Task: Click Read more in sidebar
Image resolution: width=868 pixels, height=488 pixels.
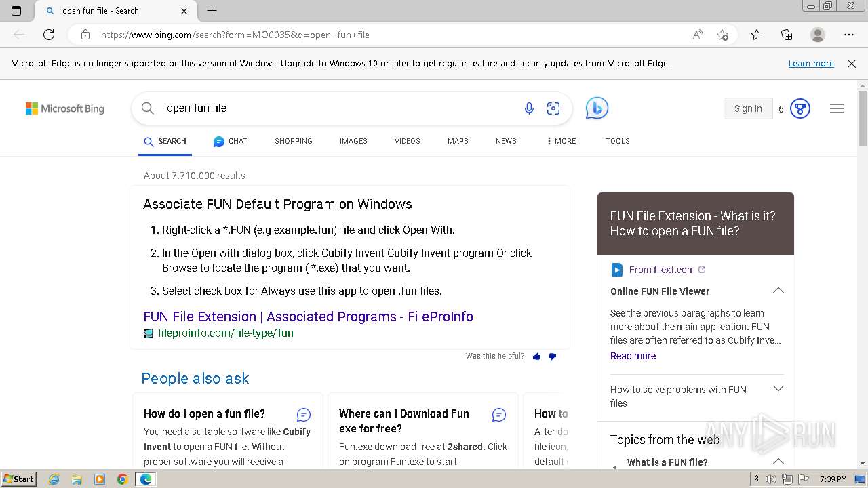Action: click(x=633, y=356)
